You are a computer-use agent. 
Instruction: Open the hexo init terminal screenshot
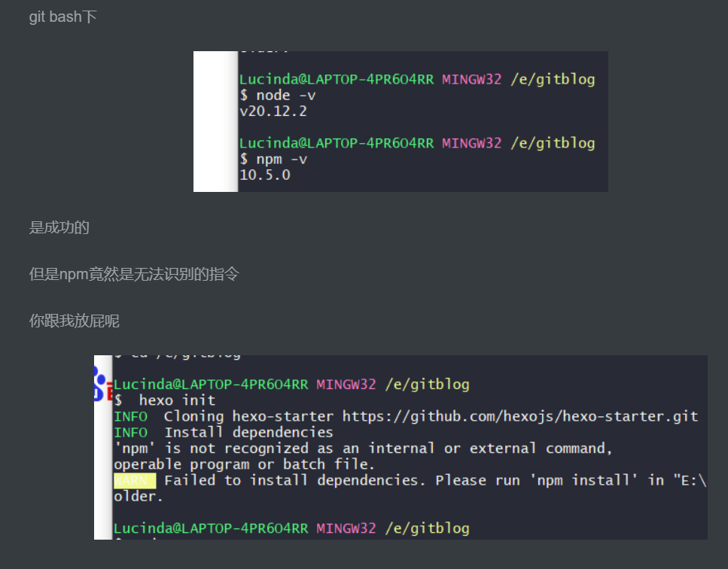pos(401,447)
